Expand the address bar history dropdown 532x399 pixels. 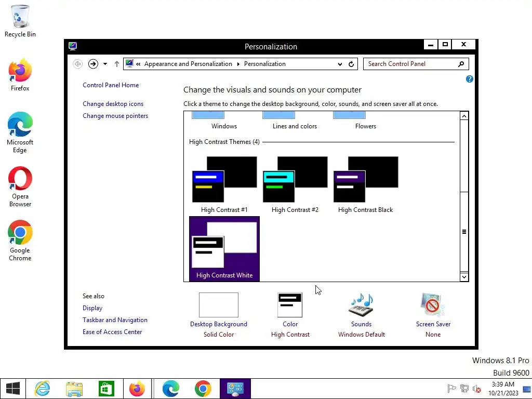pyautogui.click(x=340, y=64)
